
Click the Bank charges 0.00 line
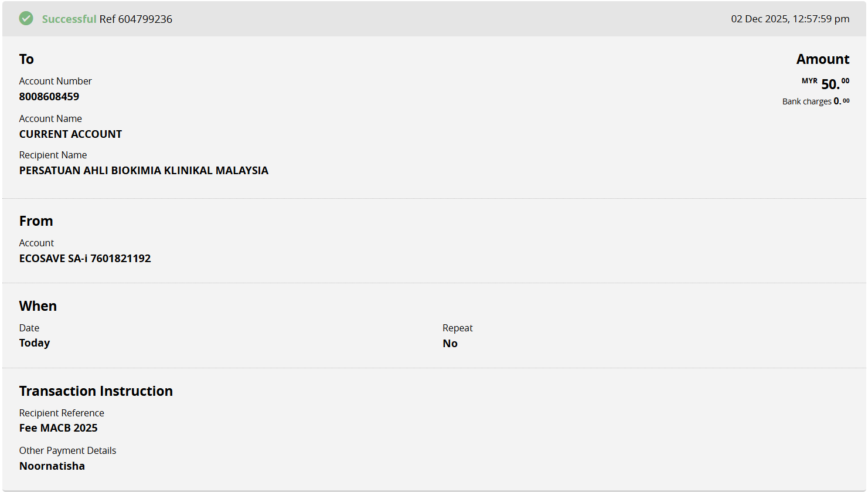click(x=815, y=101)
